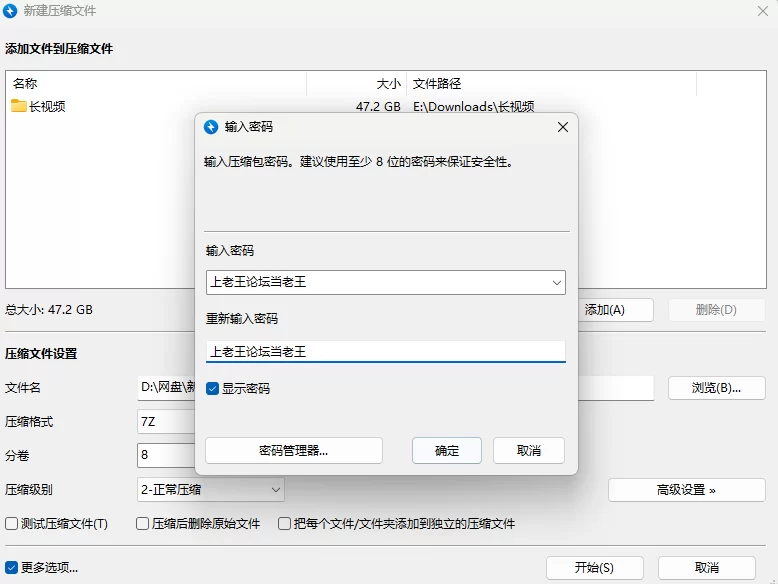Image resolution: width=778 pixels, height=584 pixels.
Task: Open 密码管理器... button
Action: click(294, 451)
